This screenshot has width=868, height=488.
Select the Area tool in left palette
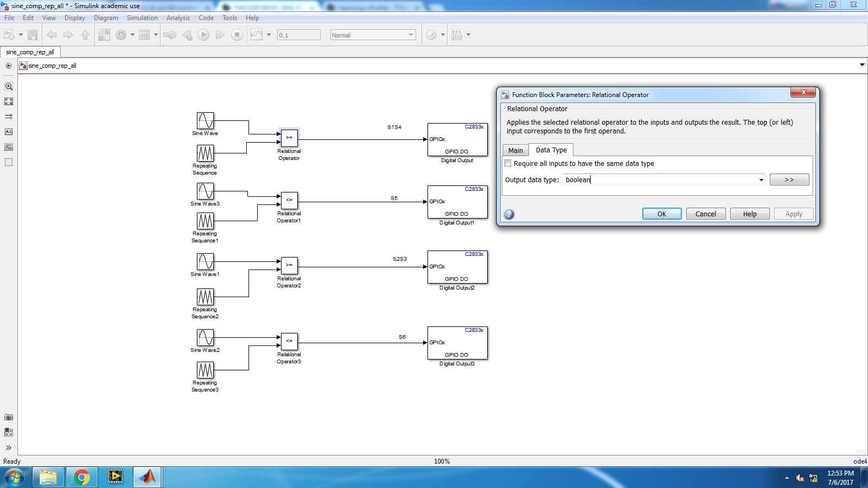(9, 162)
